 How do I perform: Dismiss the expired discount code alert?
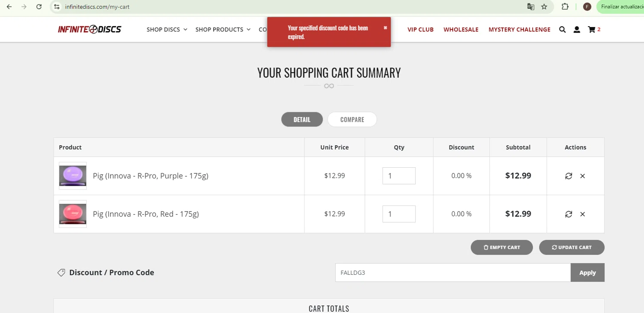pos(385,28)
